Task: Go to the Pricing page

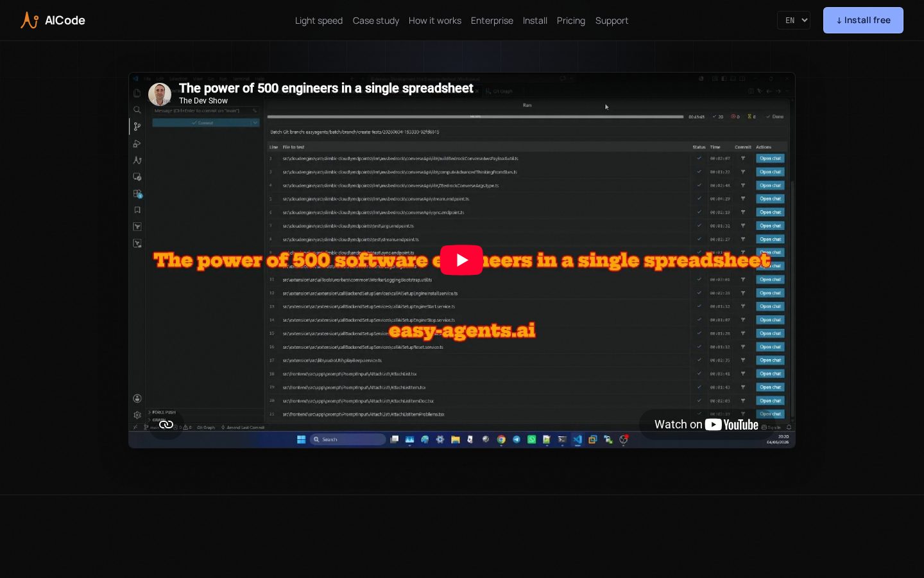Action: point(571,21)
